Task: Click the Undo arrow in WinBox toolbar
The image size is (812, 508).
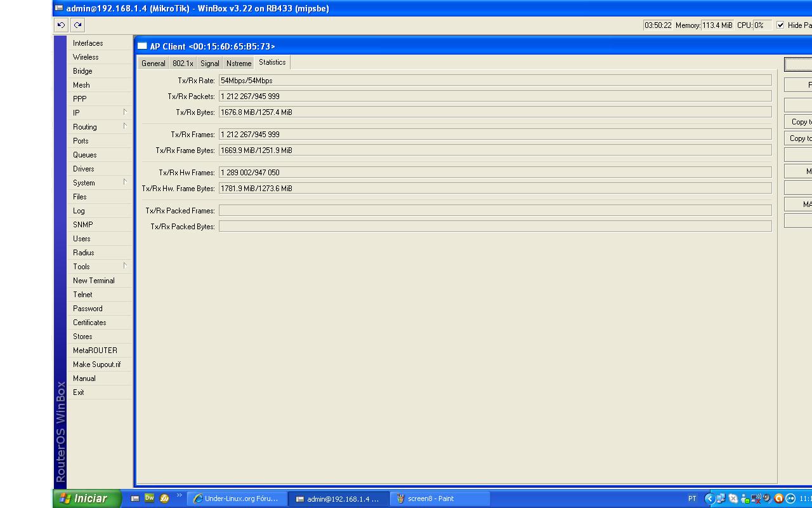Action: 61,25
